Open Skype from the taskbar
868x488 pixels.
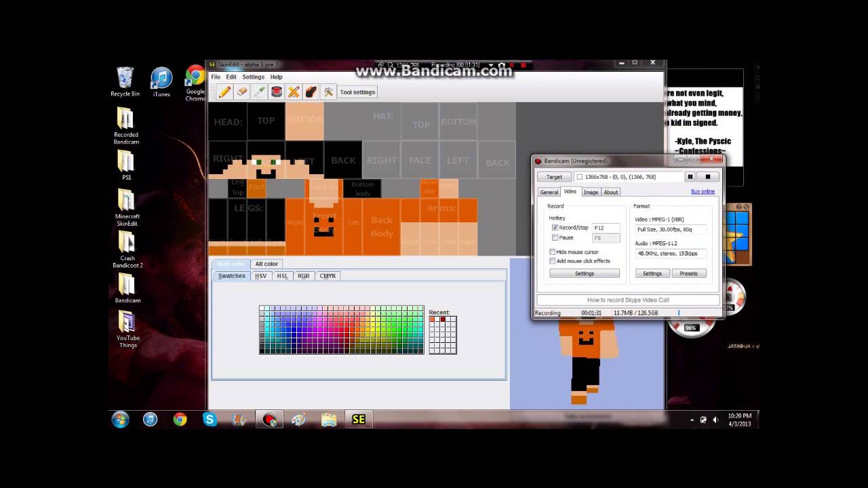210,420
